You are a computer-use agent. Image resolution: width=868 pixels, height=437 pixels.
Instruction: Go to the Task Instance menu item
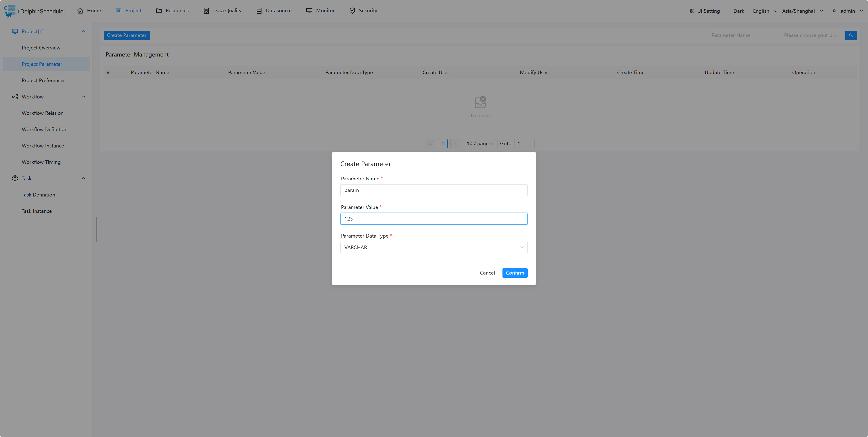pyautogui.click(x=37, y=211)
